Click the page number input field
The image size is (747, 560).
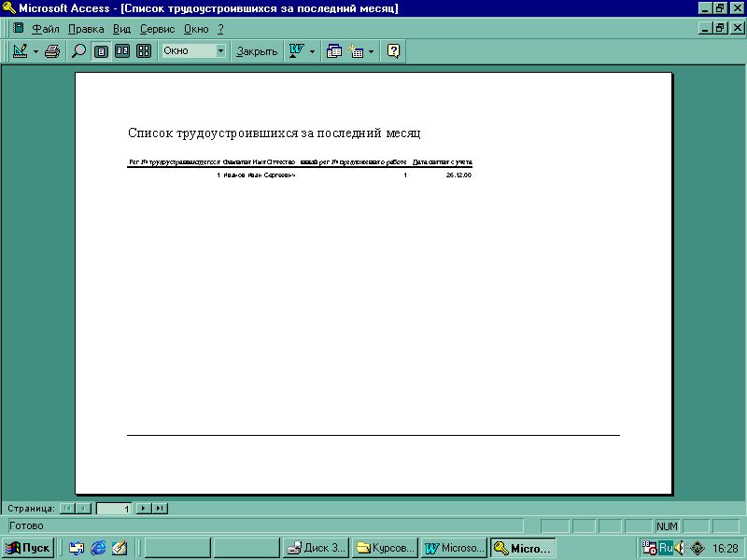pyautogui.click(x=115, y=509)
